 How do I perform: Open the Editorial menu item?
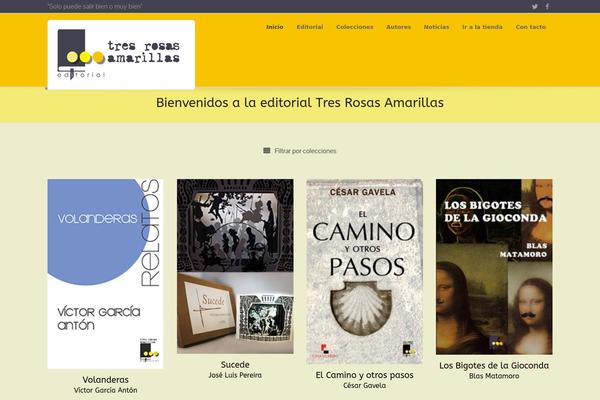click(x=310, y=27)
